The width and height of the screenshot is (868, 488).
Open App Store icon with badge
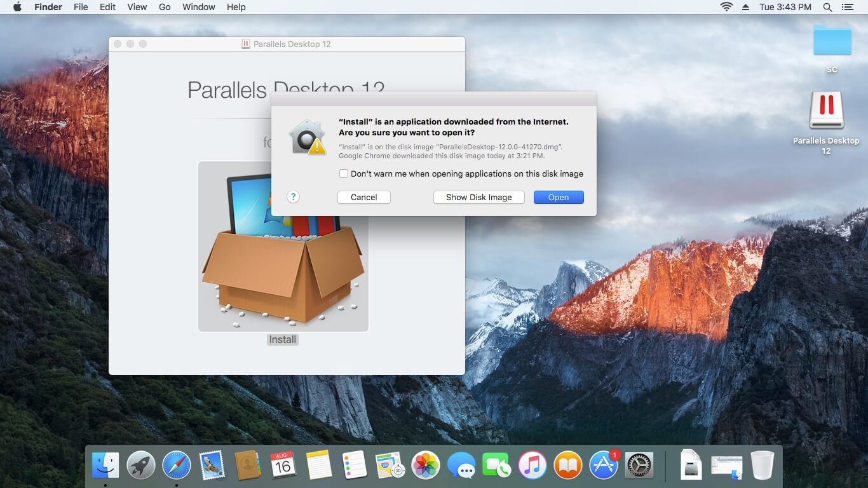pyautogui.click(x=604, y=465)
